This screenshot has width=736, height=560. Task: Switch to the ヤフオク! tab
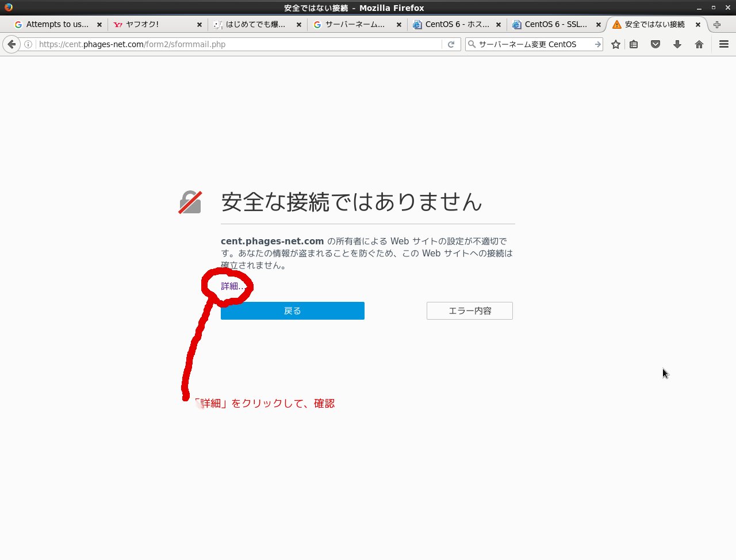point(158,25)
